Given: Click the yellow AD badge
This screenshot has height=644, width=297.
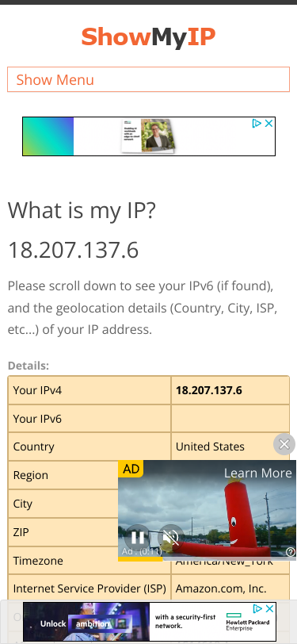Looking at the screenshot, I should click(x=131, y=469).
